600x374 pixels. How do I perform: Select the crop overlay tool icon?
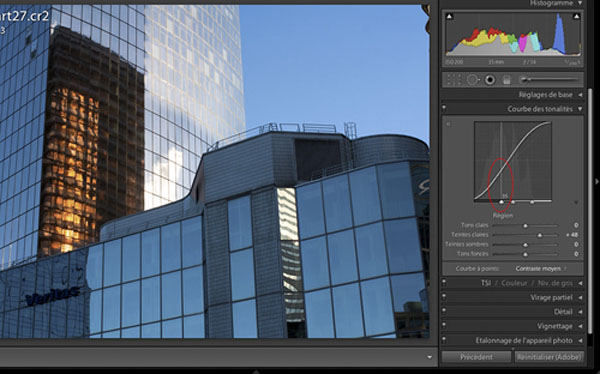click(x=454, y=80)
